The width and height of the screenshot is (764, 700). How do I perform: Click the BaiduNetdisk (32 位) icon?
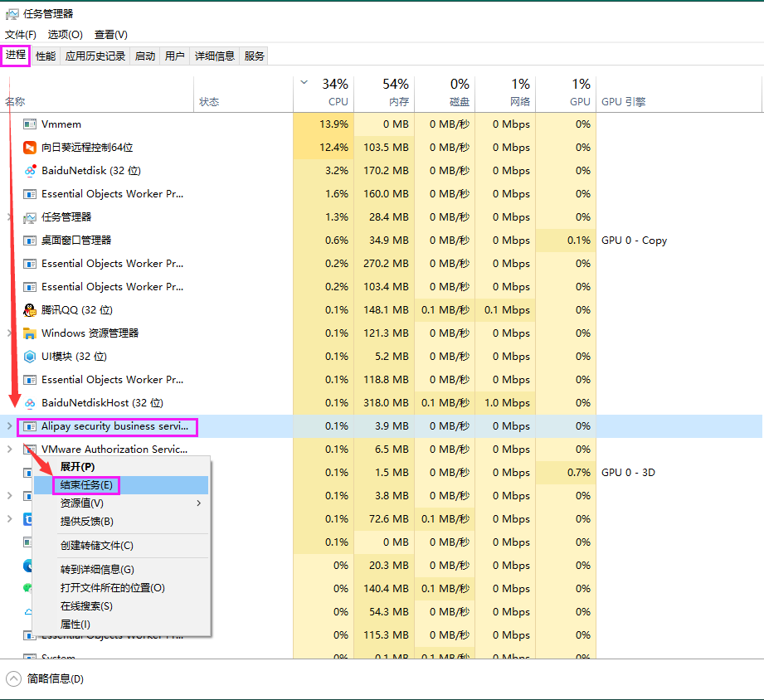pos(30,171)
